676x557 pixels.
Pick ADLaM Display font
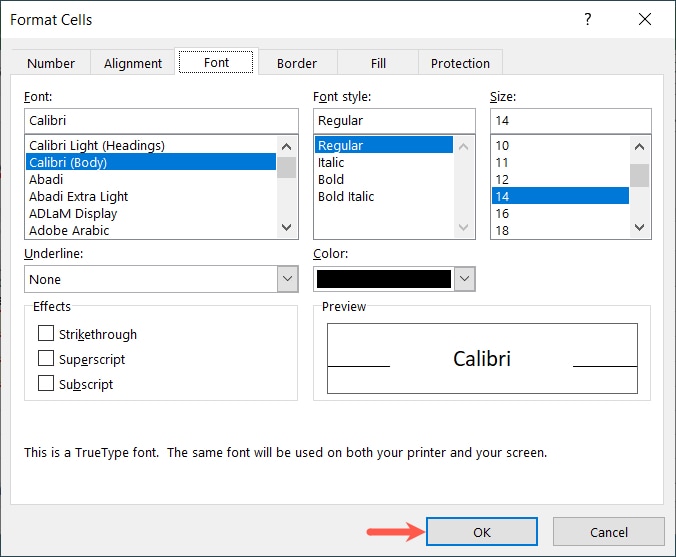coord(151,213)
